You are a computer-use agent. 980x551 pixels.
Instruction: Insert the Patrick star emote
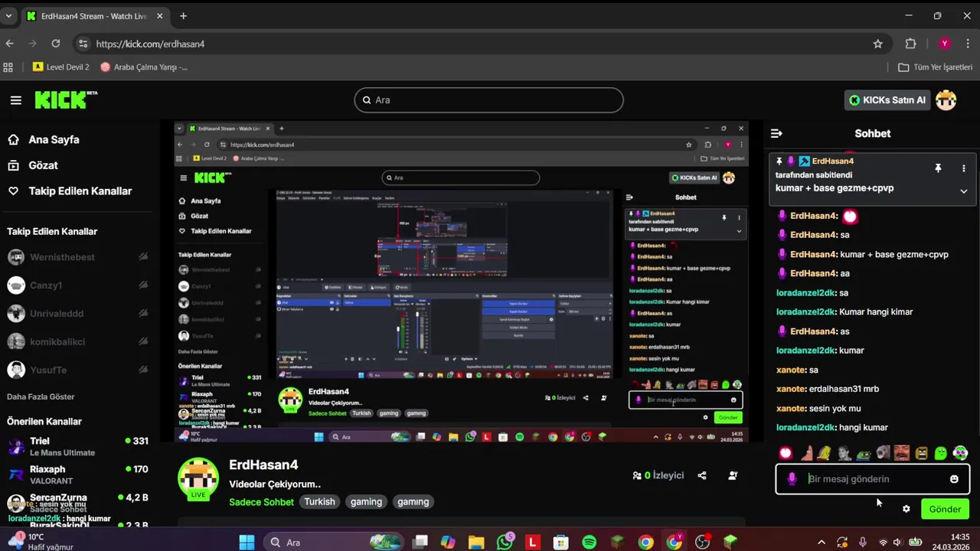click(x=805, y=453)
